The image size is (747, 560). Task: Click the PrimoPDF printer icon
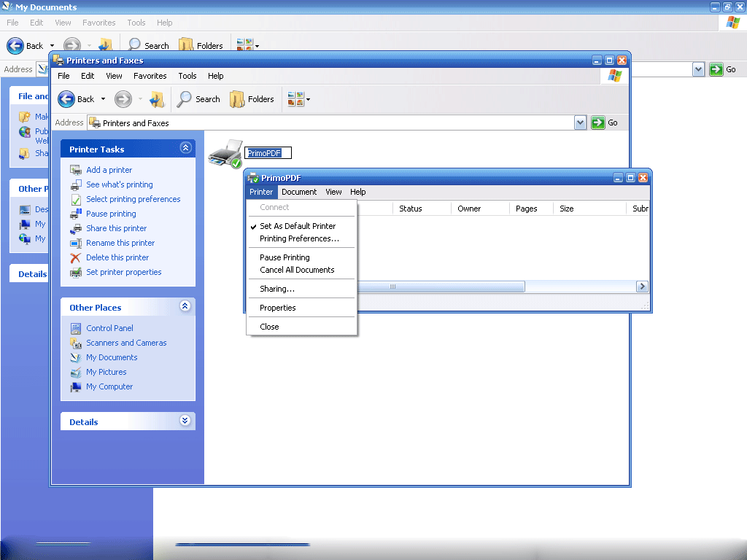226,154
